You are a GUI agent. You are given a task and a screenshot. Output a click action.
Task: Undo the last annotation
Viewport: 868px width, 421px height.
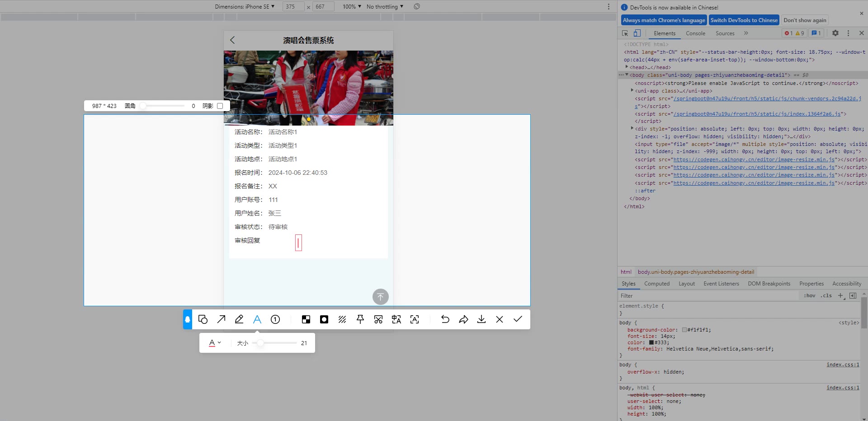pyautogui.click(x=445, y=319)
